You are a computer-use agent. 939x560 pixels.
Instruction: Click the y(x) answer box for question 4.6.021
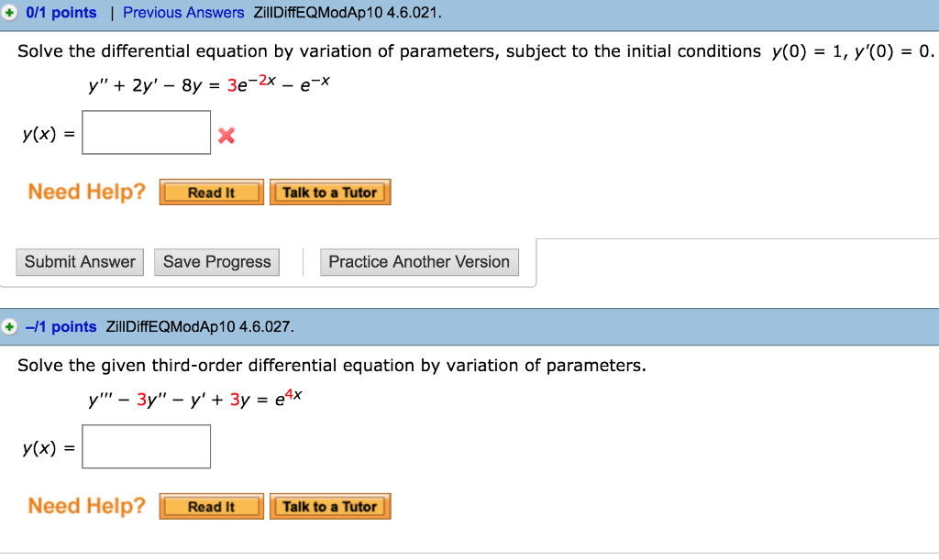tap(147, 133)
